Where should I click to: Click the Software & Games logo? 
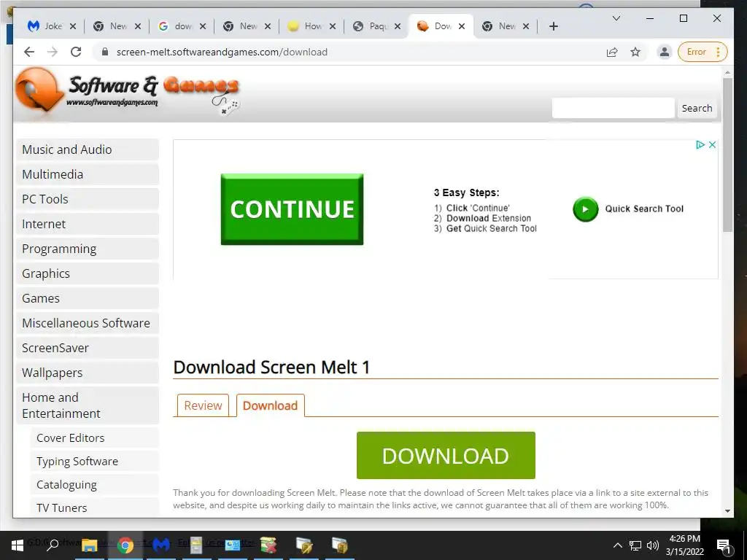[x=127, y=93]
